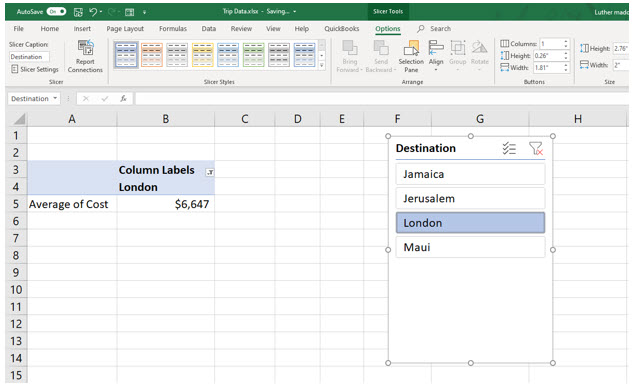Click the Select All corner triangle

19,119
